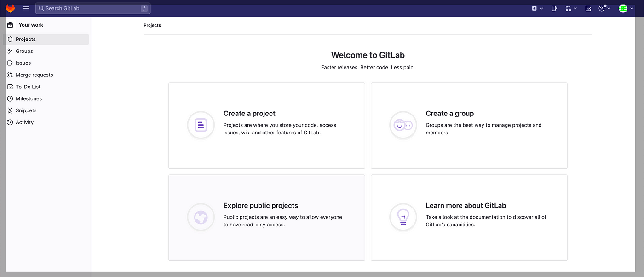Click the Milestones clock icon
Viewport: 644px width, 277px height.
(x=10, y=98)
